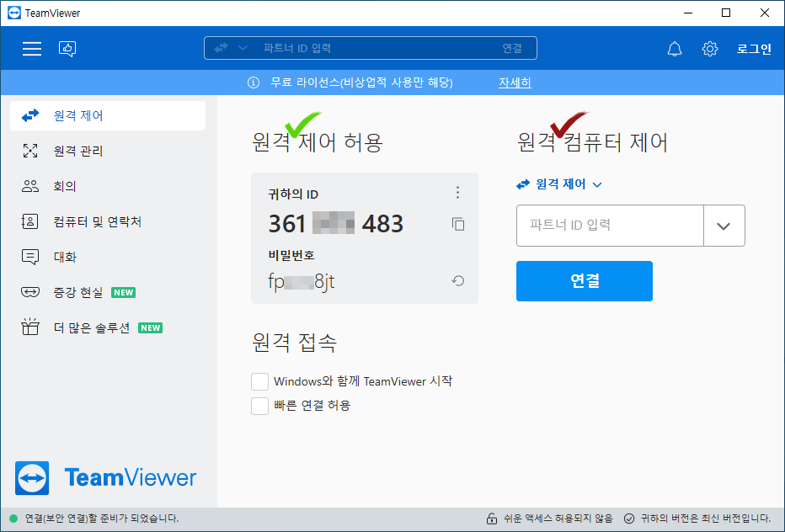Viewport: 785px width, 532px height.
Task: Click the gift box icon
Action: point(30,327)
